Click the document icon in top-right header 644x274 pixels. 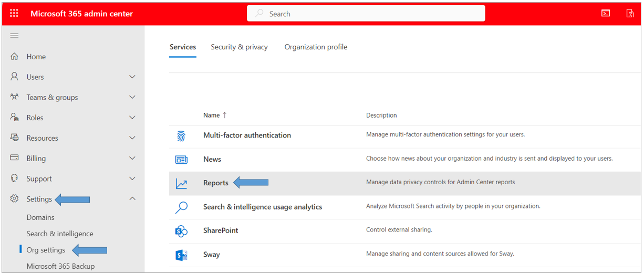[x=630, y=14]
